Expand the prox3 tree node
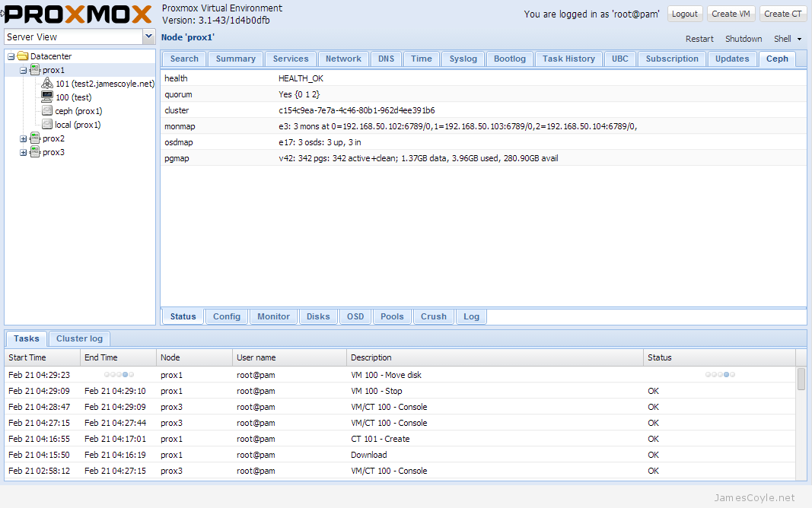The image size is (812, 508). tap(24, 153)
